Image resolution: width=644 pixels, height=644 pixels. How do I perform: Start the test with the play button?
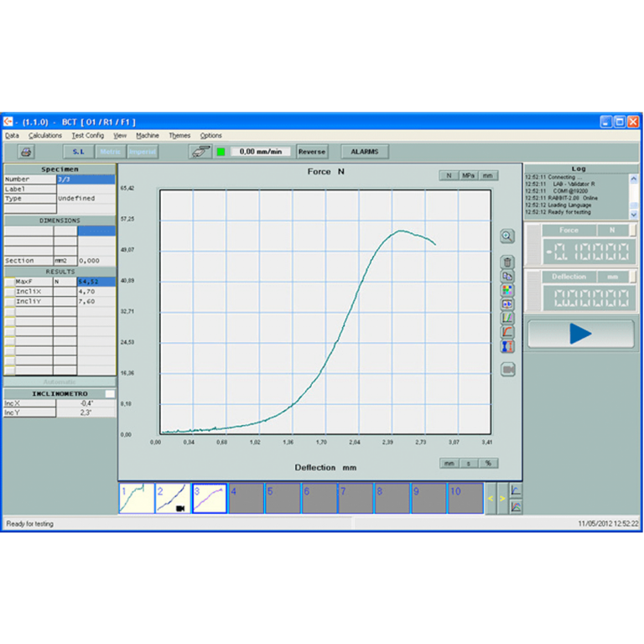pos(580,334)
